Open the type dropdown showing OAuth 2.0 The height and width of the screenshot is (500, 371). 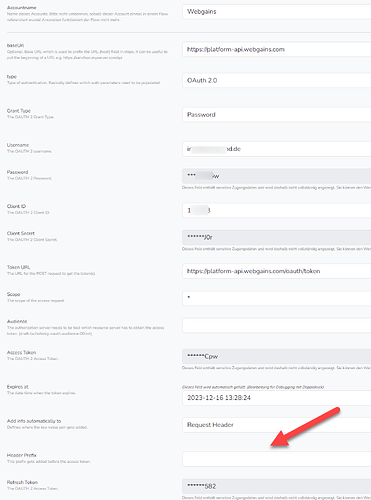click(x=277, y=80)
